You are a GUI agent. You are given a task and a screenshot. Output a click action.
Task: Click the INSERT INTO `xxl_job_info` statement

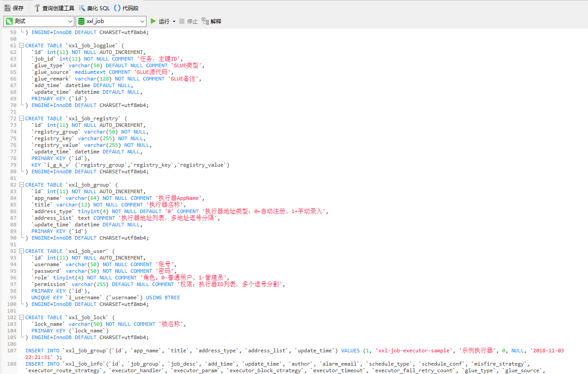point(285,367)
